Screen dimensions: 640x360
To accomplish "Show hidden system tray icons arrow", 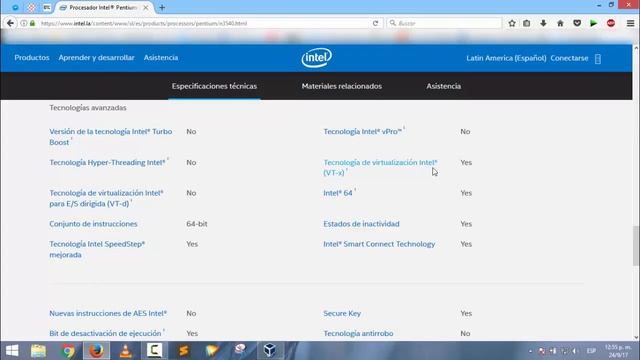I will click(530, 351).
